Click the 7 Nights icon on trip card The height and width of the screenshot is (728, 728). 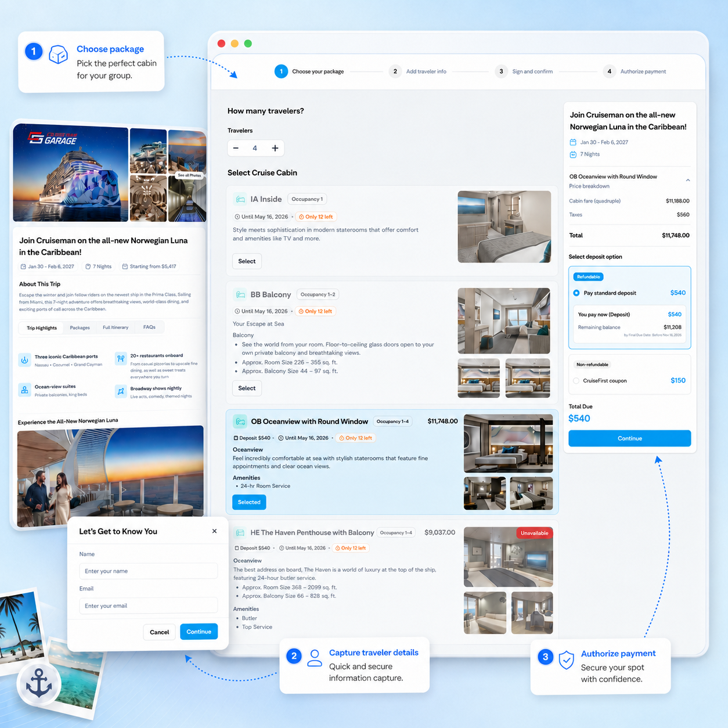(x=88, y=267)
